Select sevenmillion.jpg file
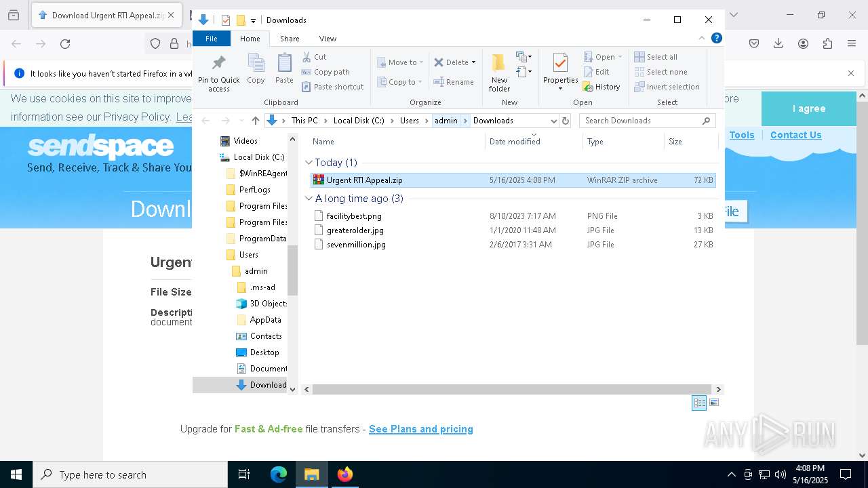Screen dimensions: 868x488 [x=513, y=245]
